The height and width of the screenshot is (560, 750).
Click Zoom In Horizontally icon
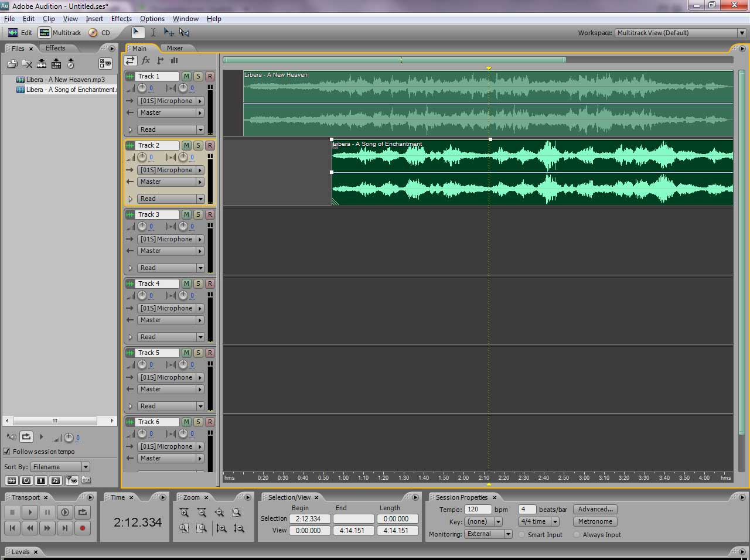(184, 513)
